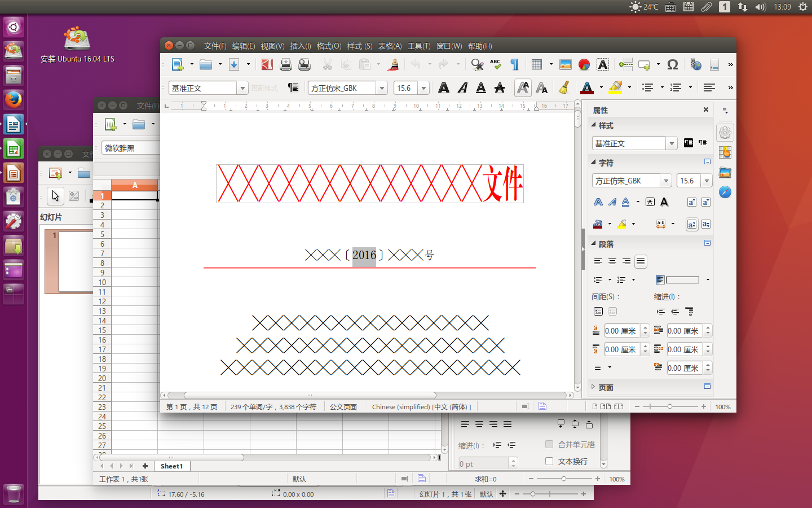Screen dimensions: 812x508
Task: Insert a chart using the pie icon
Action: point(584,65)
